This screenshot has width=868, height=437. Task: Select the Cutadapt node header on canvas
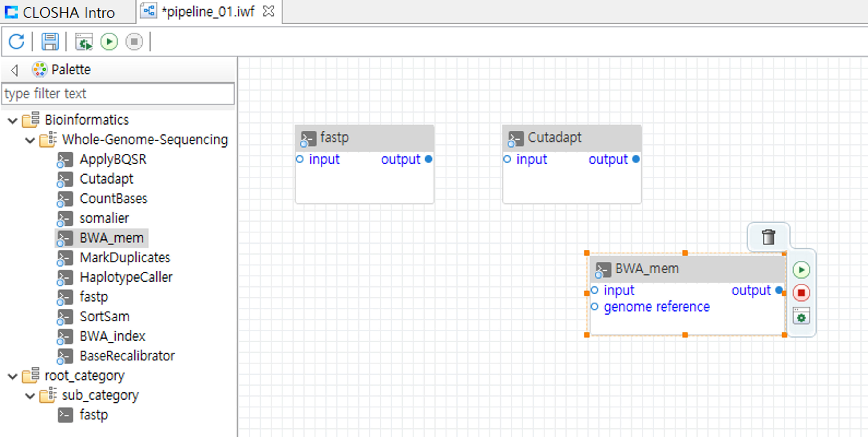(572, 138)
